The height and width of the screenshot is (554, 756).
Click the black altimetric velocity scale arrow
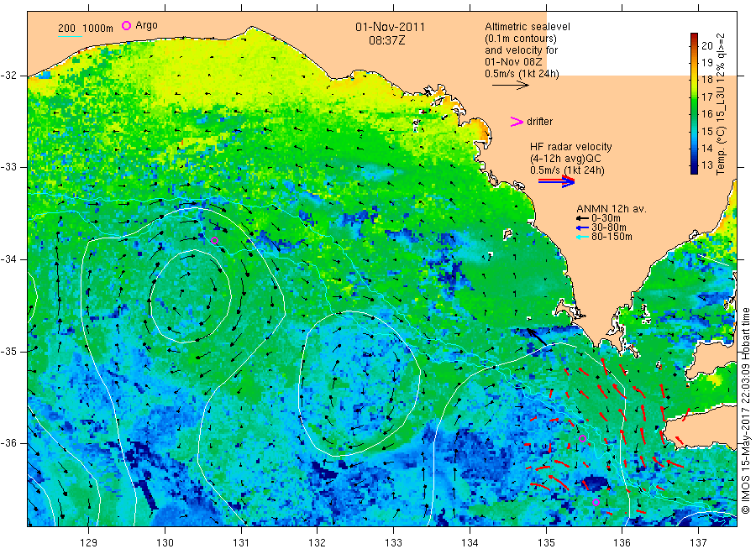511,86
